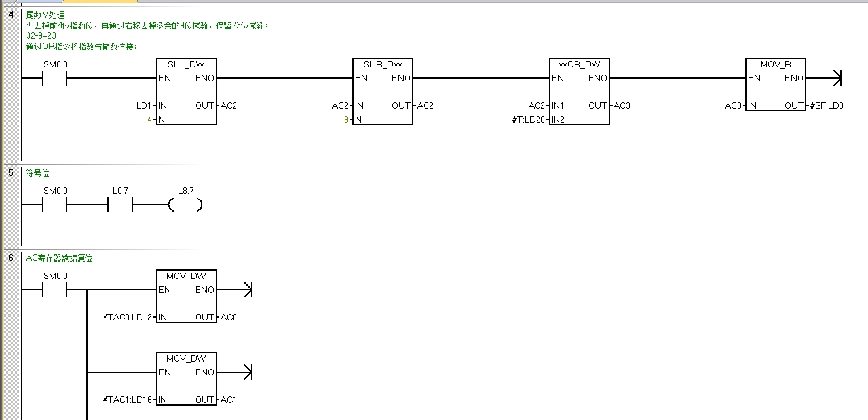868x420 pixels.
Task: Select the L0.7 normally open contact
Action: point(120,205)
